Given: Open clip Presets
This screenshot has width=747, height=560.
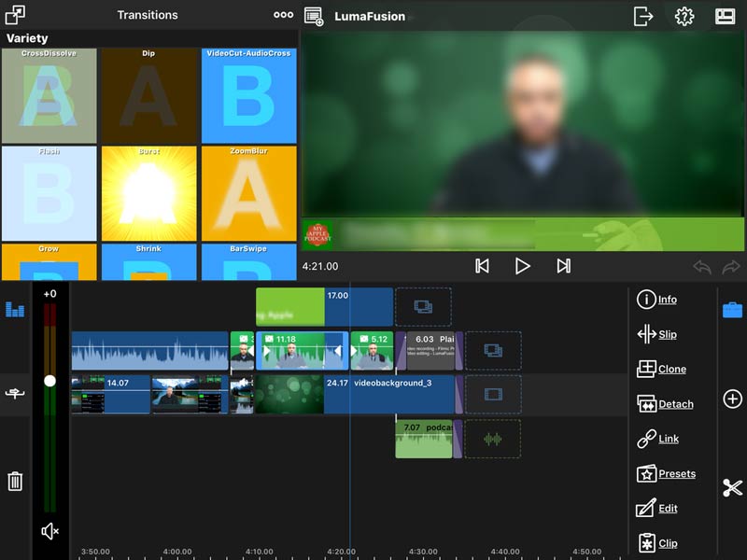Looking at the screenshot, I should [666, 474].
